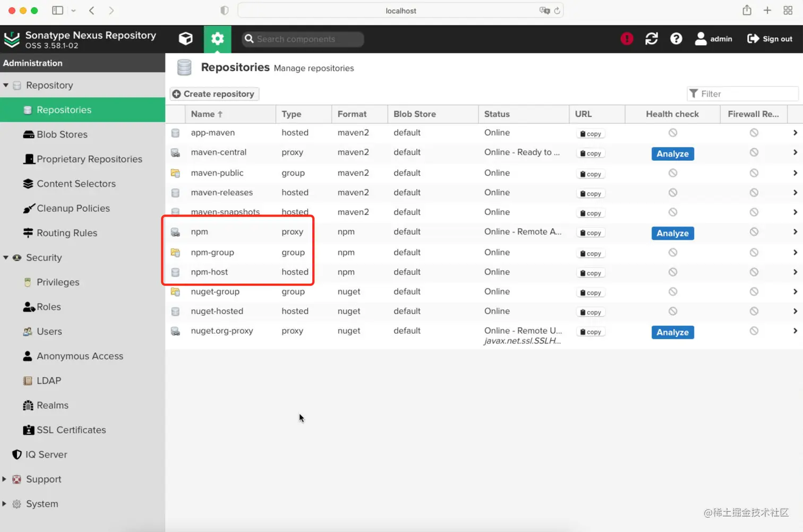Viewport: 803px width, 532px height.
Task: Click the browser address bar
Action: click(400, 11)
